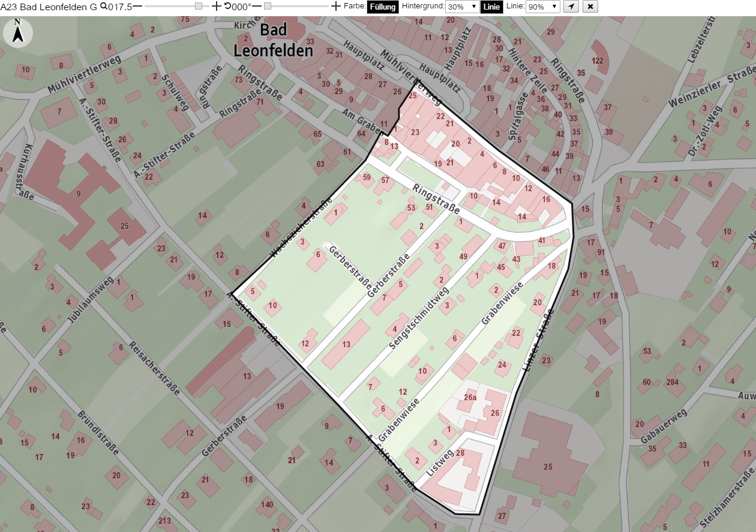Click the zoom plus icon
Image resolution: width=756 pixels, height=532 pixels.
point(217,6)
